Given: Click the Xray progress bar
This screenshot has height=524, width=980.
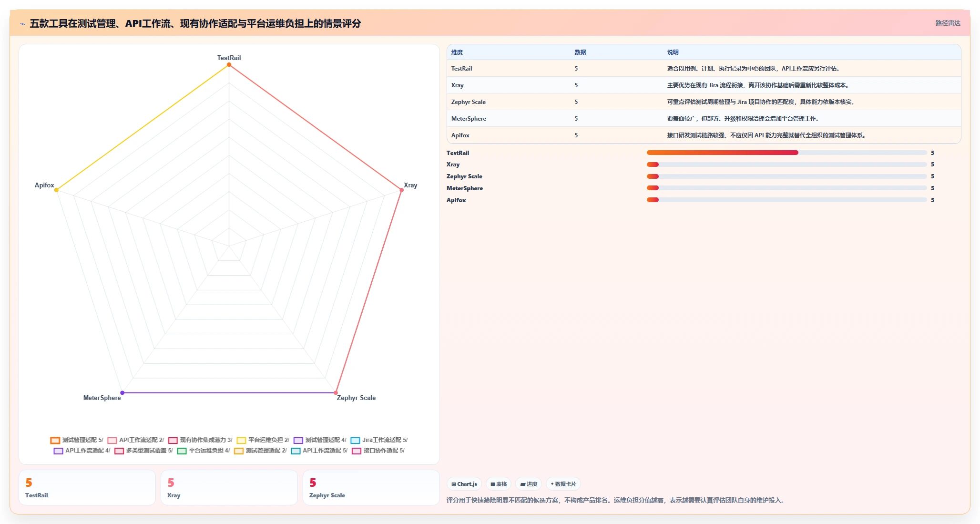Looking at the screenshot, I should [x=786, y=164].
